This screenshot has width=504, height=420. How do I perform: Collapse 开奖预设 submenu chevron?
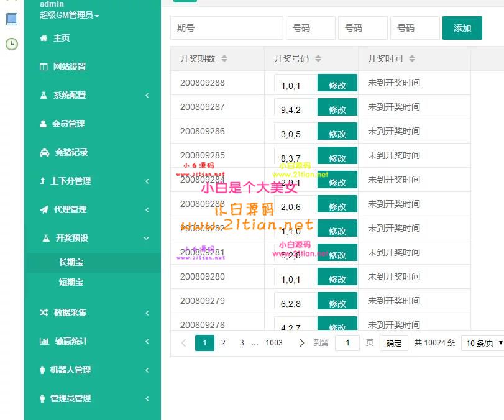pos(146,239)
